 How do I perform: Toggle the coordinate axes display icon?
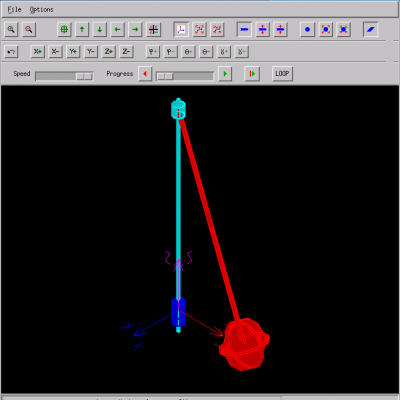click(181, 30)
